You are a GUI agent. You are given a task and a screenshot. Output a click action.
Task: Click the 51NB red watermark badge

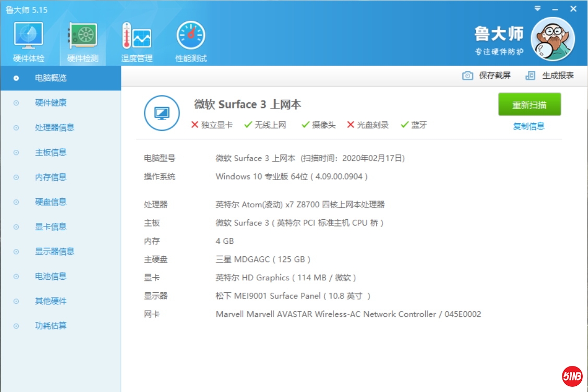[x=572, y=376]
